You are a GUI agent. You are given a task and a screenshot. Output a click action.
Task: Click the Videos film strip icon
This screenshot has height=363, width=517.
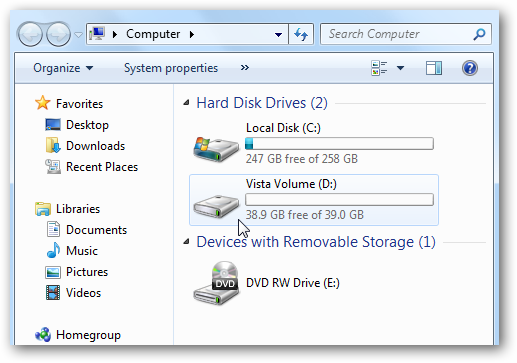[53, 293]
